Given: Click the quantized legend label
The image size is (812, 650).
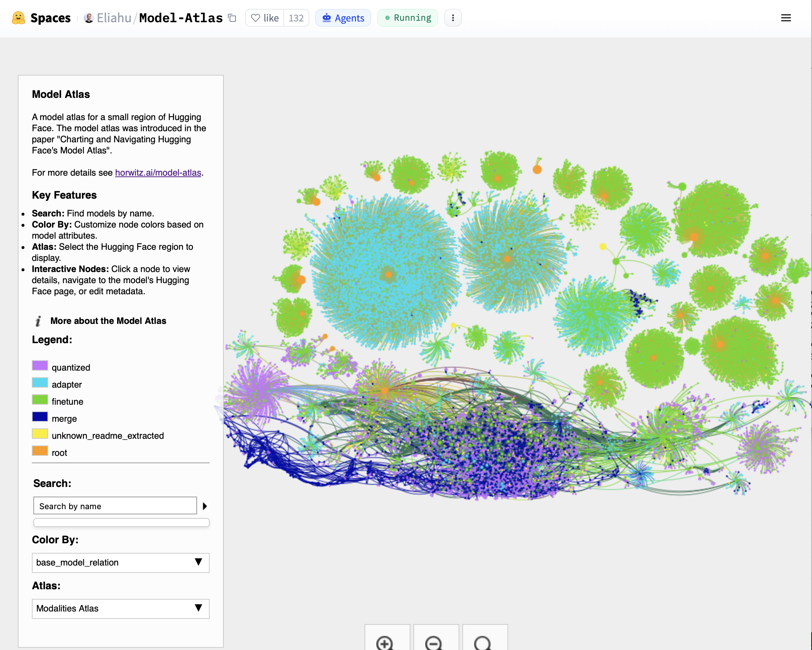Looking at the screenshot, I should (x=71, y=367).
